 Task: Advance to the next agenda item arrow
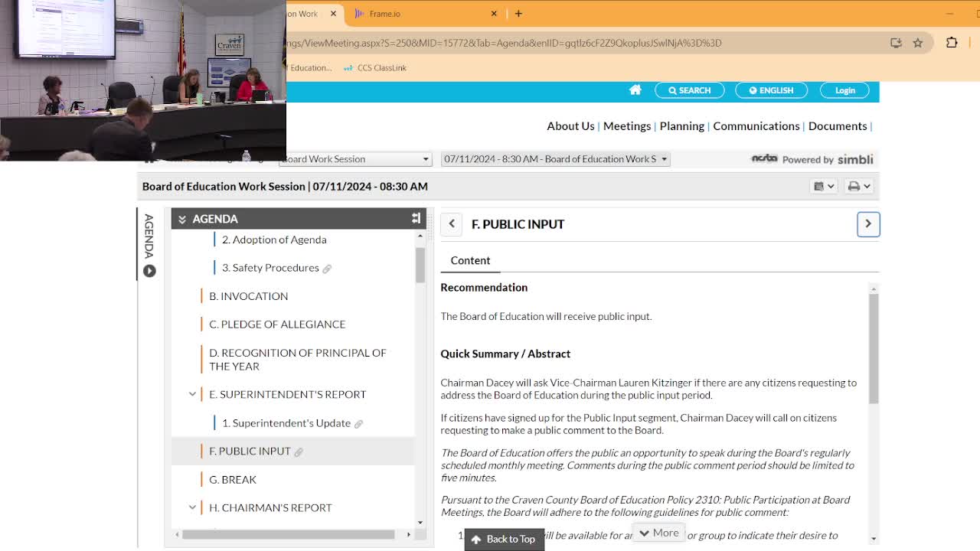(868, 223)
